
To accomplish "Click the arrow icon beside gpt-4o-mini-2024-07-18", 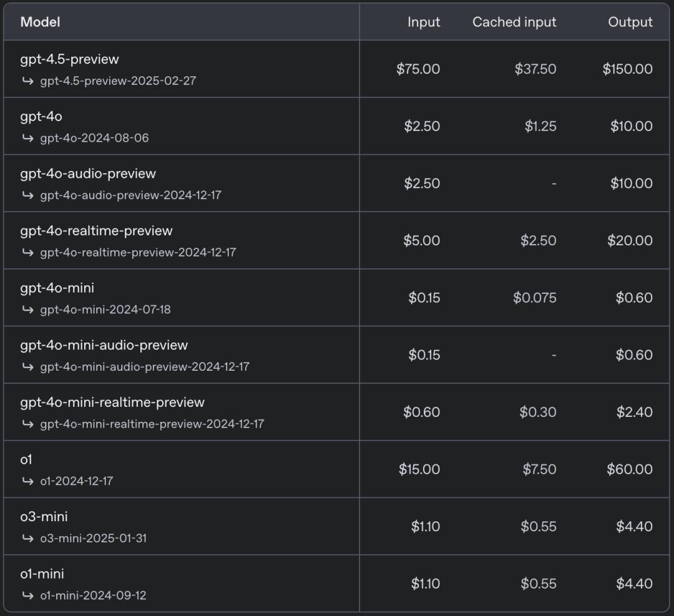I will [x=27, y=310].
